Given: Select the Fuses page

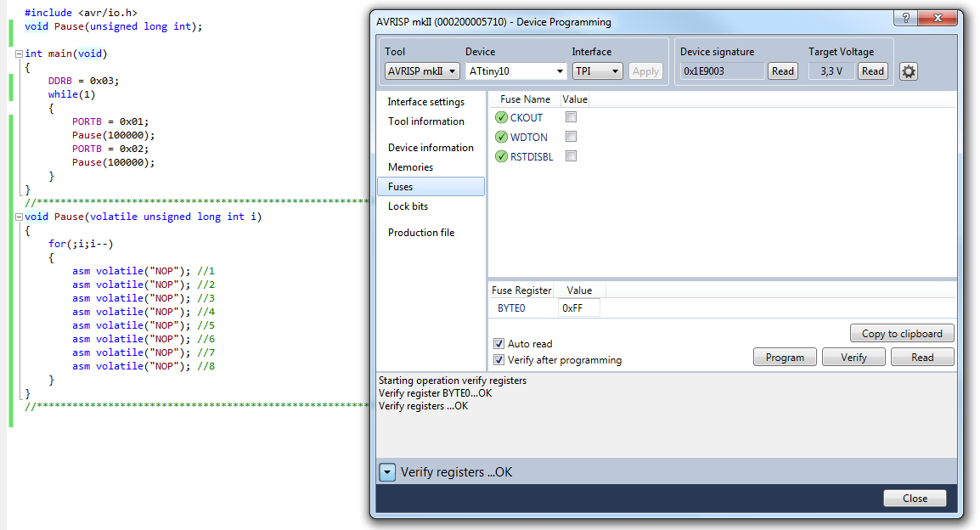Looking at the screenshot, I should (x=431, y=186).
